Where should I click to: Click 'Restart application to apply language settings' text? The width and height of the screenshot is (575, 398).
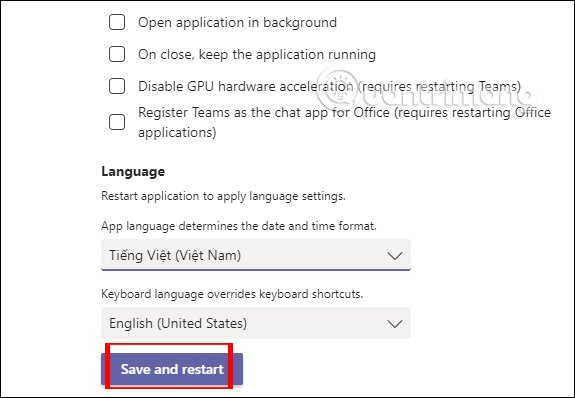[223, 196]
